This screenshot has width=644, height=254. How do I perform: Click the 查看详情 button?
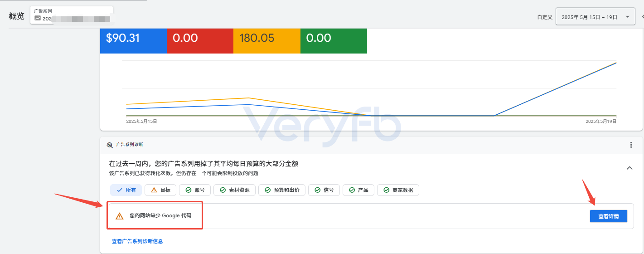tap(608, 216)
